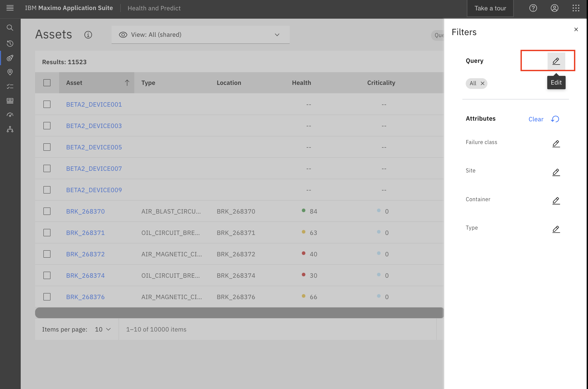
Task: Open the BRK_268372 asset link
Action: tap(86, 254)
